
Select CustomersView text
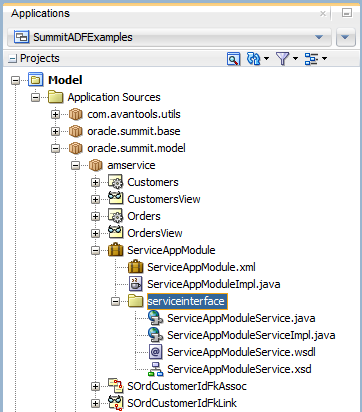[x=164, y=199]
